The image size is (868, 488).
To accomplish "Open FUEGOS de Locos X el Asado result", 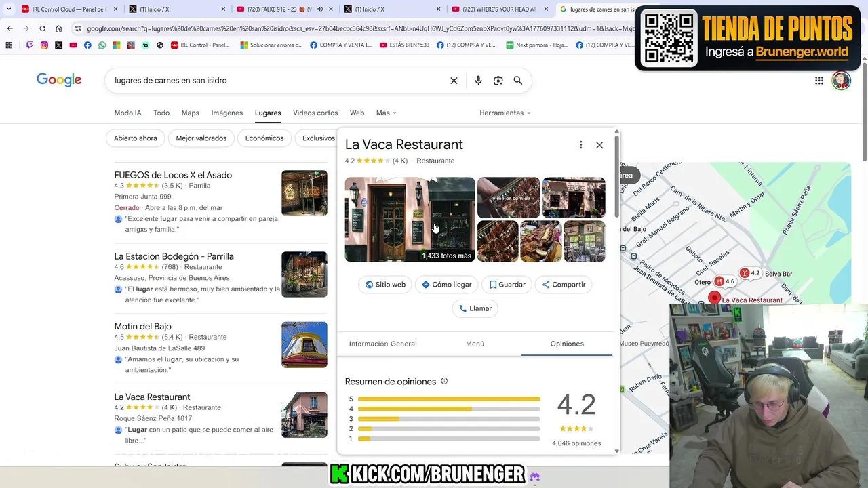I will [173, 175].
